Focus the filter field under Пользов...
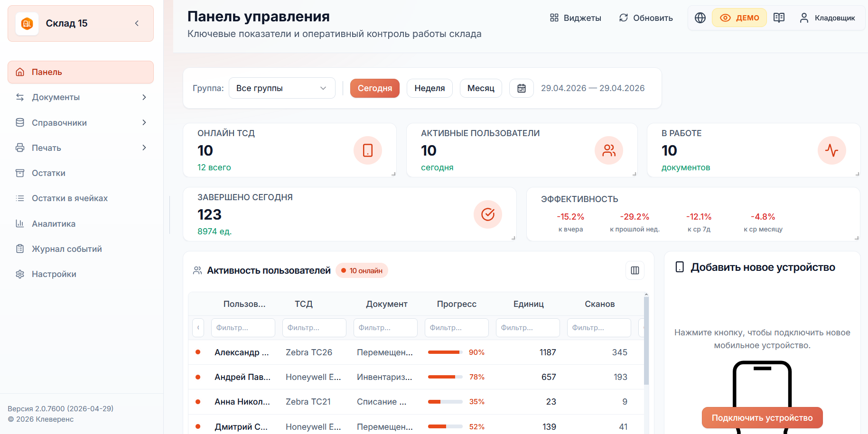Viewport: 868px width, 434px height. pos(243,328)
